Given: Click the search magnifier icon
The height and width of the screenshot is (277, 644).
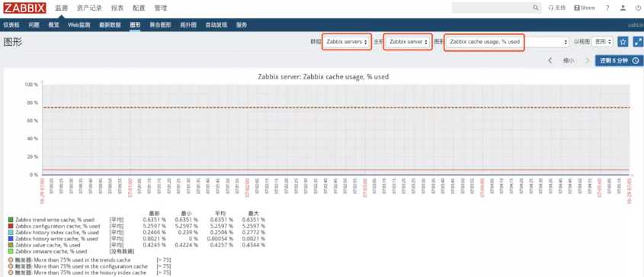Looking at the screenshot, I should tap(536, 8).
